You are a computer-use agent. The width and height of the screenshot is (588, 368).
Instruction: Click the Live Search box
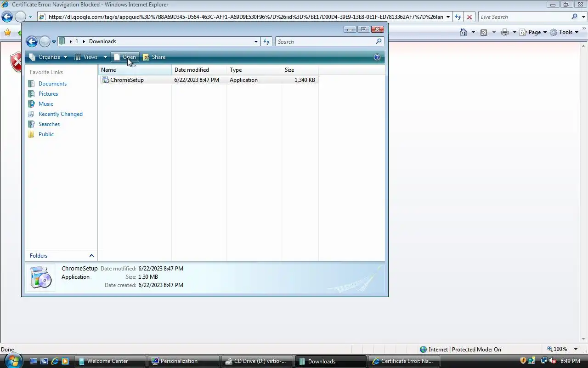point(524,17)
